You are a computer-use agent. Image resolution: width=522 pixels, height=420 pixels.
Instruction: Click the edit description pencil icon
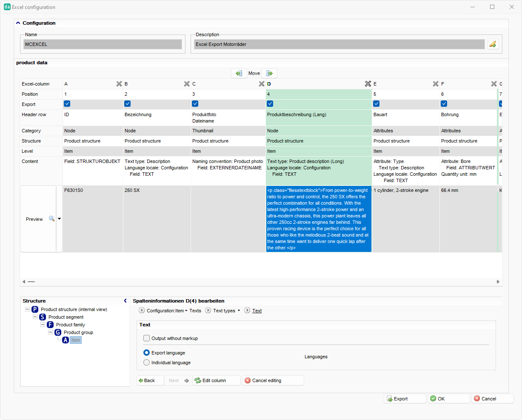tap(493, 44)
